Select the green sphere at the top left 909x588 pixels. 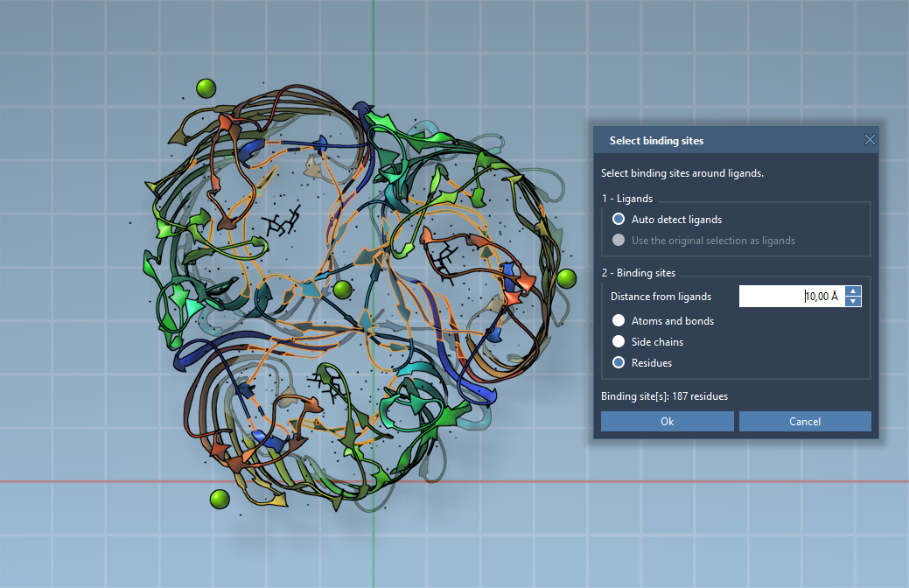click(206, 88)
